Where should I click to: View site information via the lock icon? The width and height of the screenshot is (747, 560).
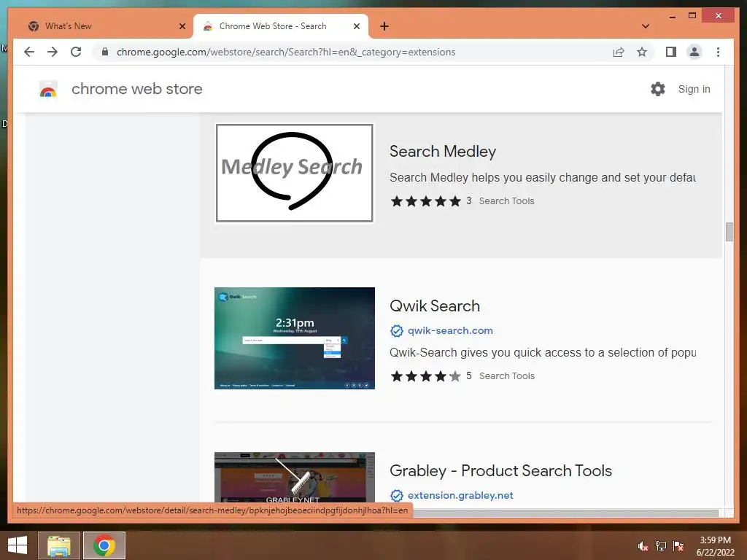coord(105,52)
